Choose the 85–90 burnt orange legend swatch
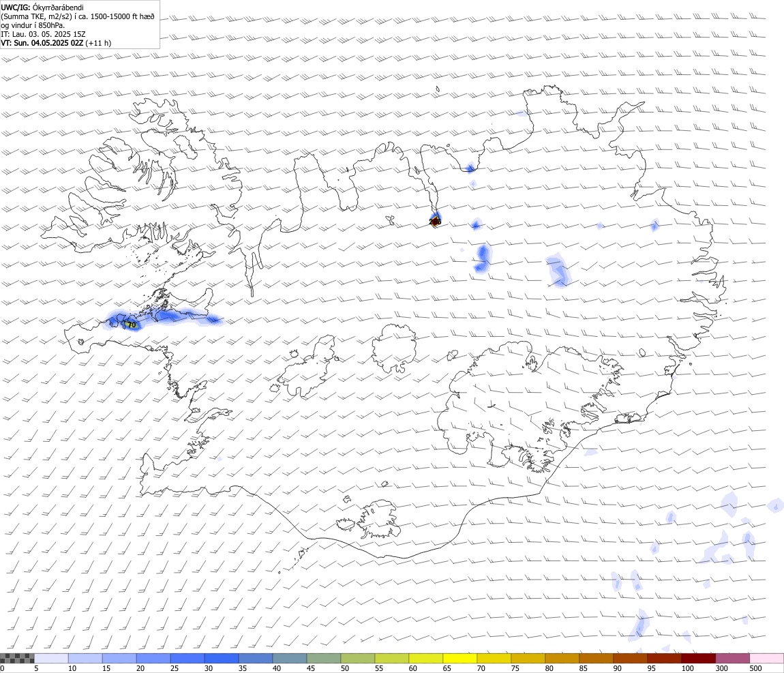 pos(596,658)
